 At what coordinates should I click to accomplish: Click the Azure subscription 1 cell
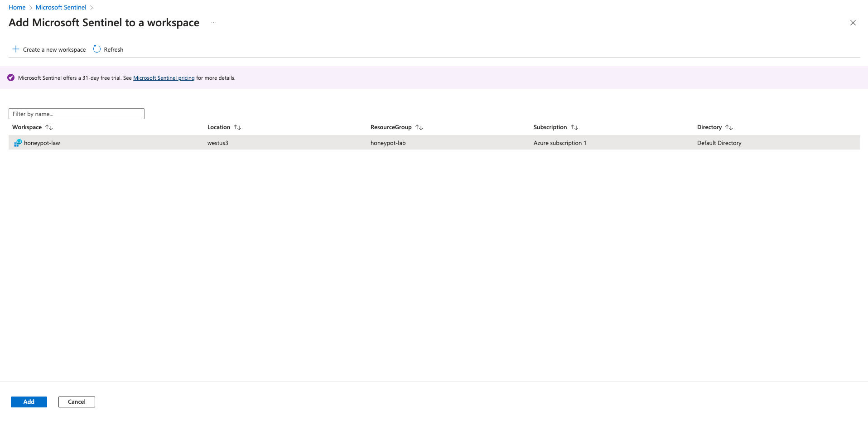coord(560,143)
